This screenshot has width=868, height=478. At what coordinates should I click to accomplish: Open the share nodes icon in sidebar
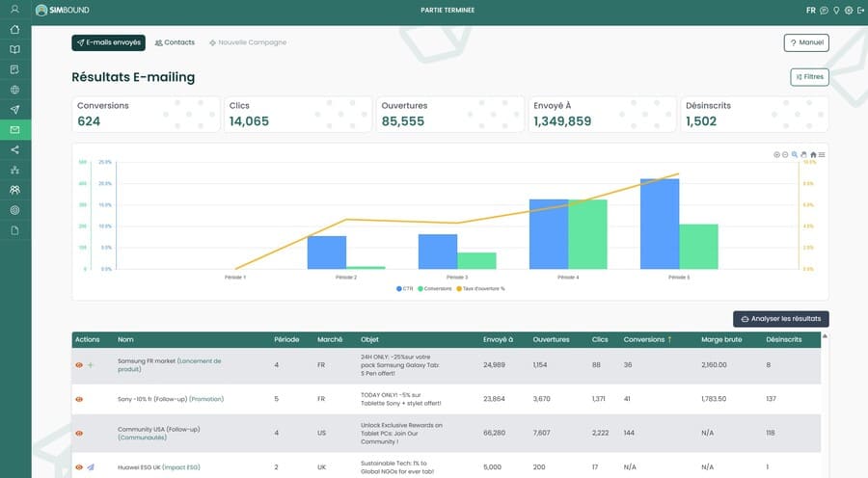point(14,150)
